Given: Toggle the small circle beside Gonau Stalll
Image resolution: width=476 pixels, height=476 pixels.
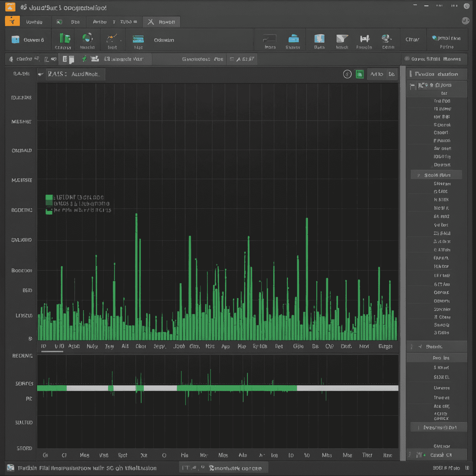Looking at the screenshot, I should [x=407, y=59].
